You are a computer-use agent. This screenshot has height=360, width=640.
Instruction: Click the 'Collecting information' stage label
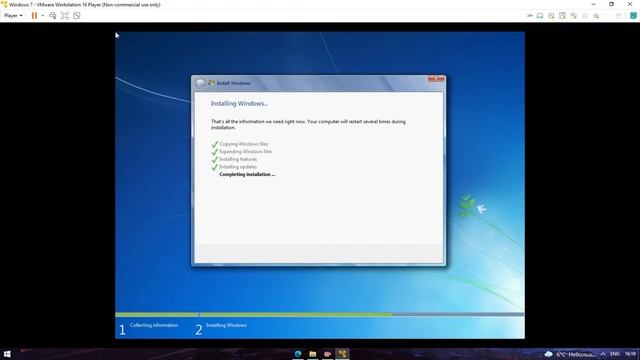click(x=154, y=325)
